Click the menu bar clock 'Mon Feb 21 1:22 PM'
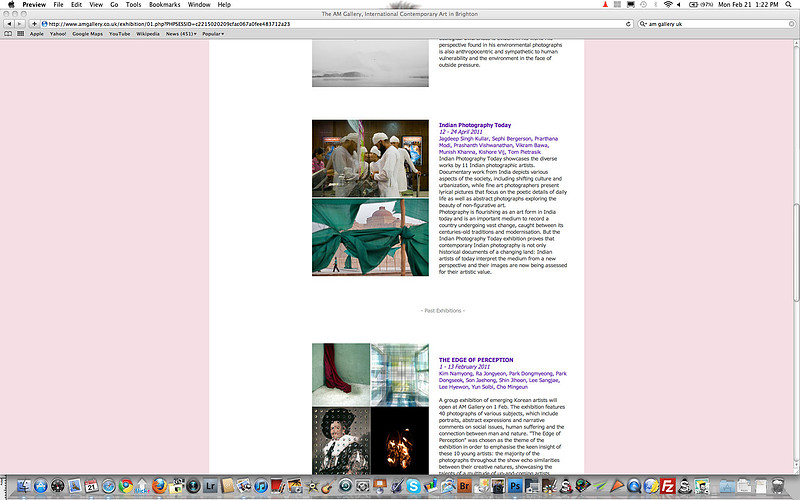This screenshot has height=500, width=800. (748, 4)
